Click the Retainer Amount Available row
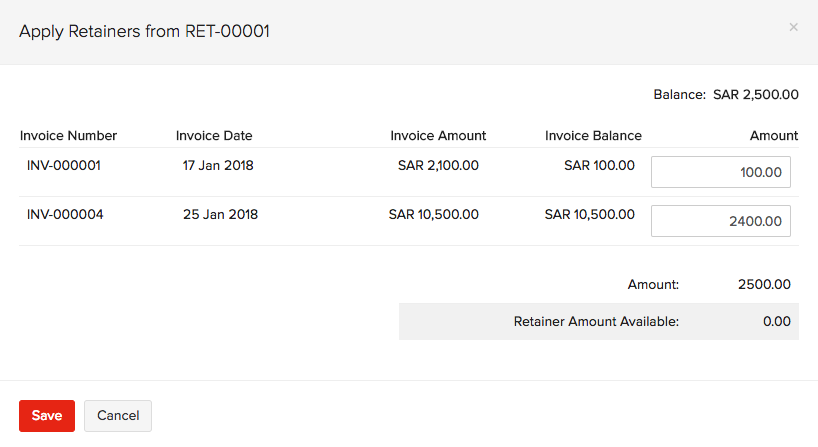 click(x=599, y=322)
